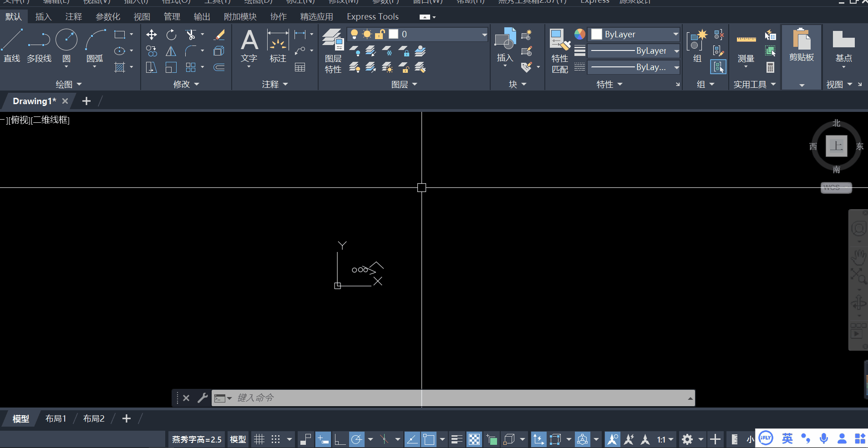The height and width of the screenshot is (448, 868).
Task: Expand the 注释 (Annotation) panel
Action: [275, 85]
